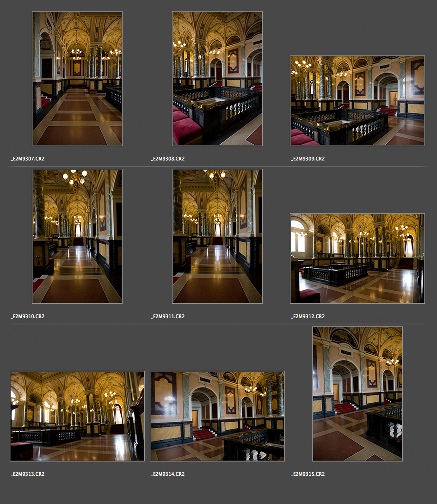The height and width of the screenshot is (504, 437).
Task: Click the divider line below the first row
Action: tap(218, 166)
